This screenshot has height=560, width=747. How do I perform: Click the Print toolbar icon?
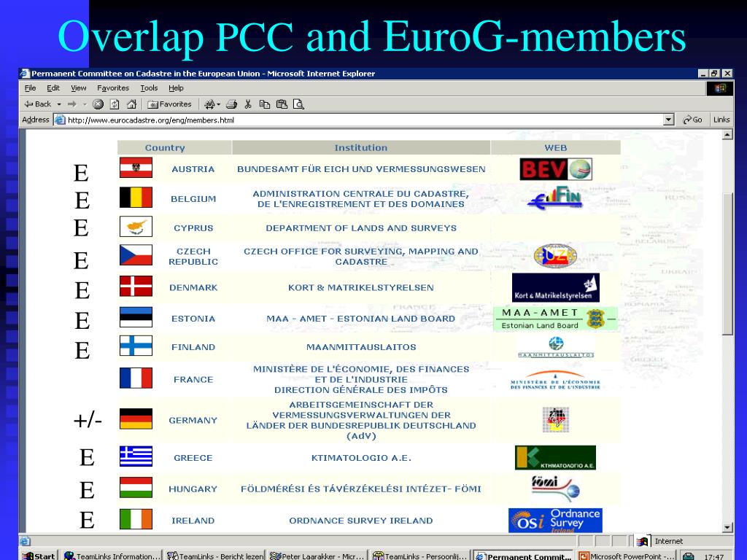coord(232,104)
